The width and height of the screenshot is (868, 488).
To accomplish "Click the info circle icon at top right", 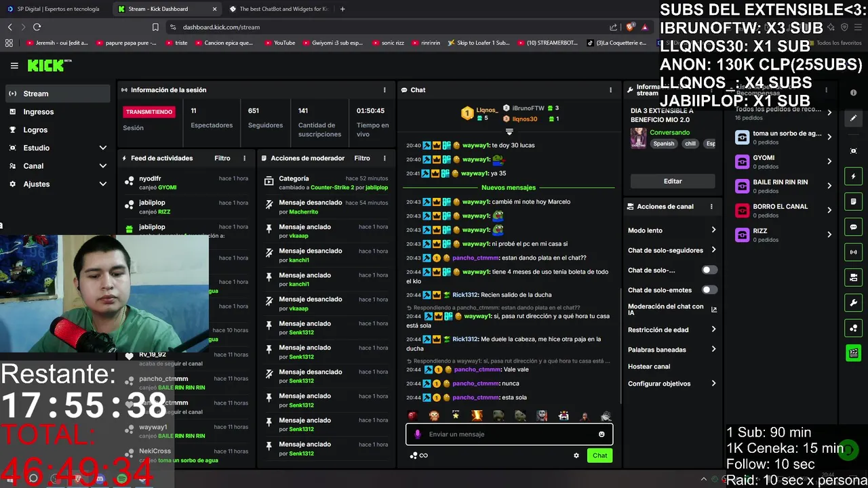I will pos(854,93).
